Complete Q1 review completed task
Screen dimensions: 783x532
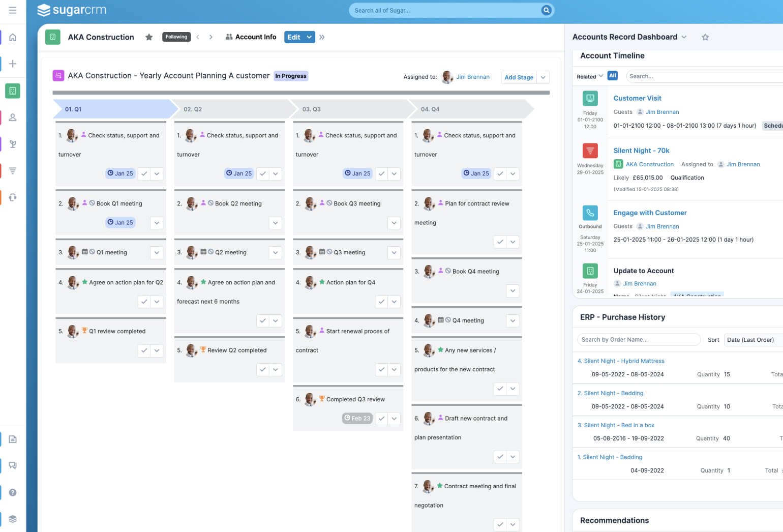point(144,350)
